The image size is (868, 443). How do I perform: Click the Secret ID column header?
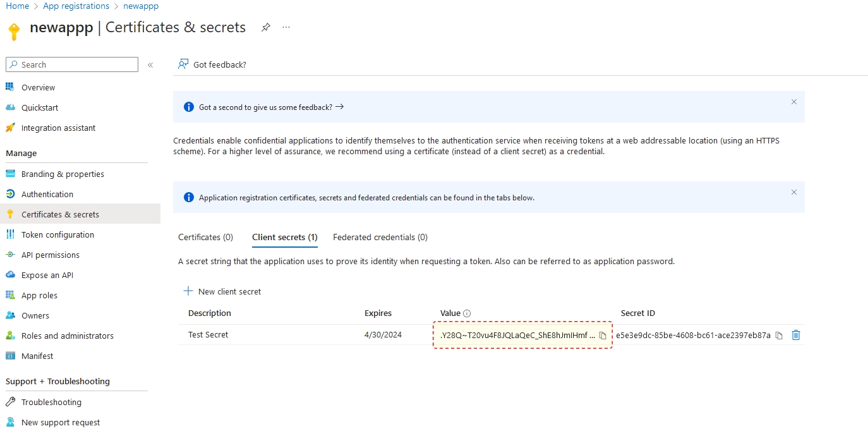click(638, 313)
